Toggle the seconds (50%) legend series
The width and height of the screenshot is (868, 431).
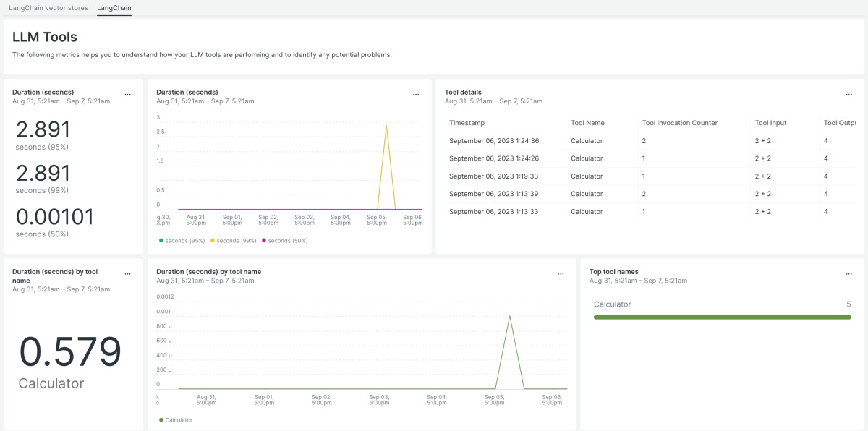pos(287,240)
